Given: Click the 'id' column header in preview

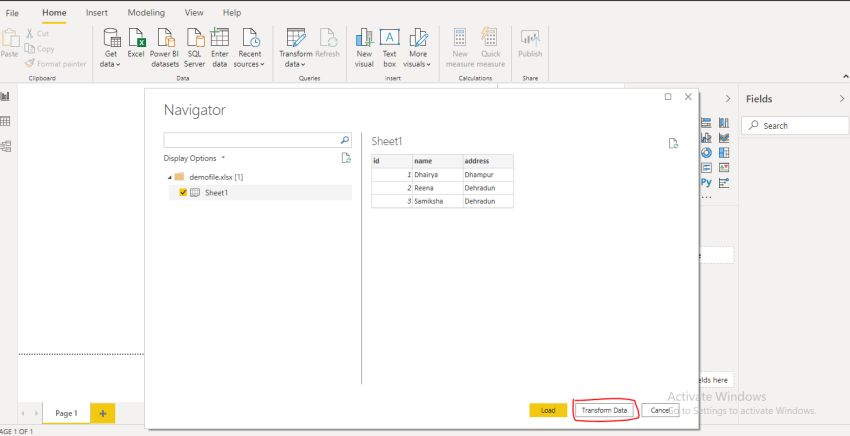Looking at the screenshot, I should (x=392, y=161).
